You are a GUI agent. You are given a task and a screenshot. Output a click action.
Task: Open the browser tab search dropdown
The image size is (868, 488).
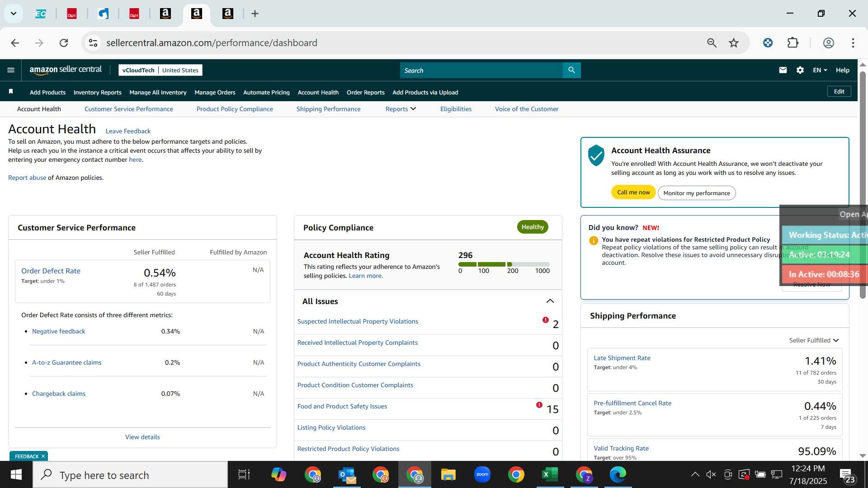(14, 14)
